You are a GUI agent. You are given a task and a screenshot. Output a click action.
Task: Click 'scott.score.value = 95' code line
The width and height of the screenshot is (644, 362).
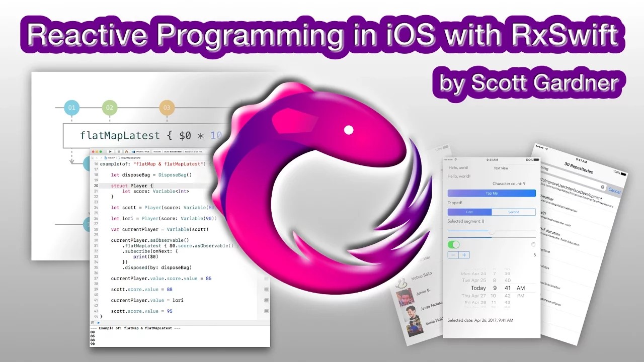[142, 311]
